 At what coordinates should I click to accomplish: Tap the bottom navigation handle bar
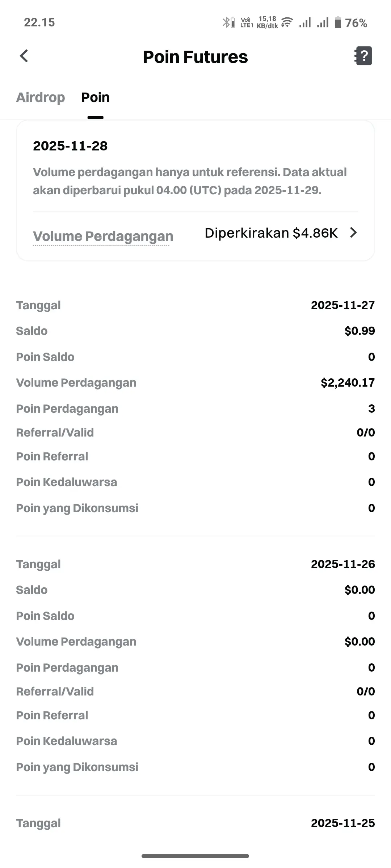(x=195, y=856)
